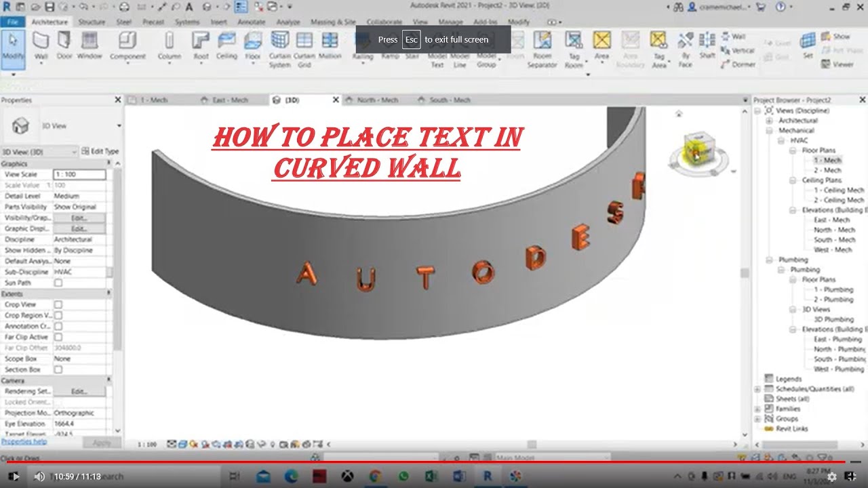Image resolution: width=868 pixels, height=488 pixels.
Task: Exit full screen in video player
Action: click(x=852, y=476)
